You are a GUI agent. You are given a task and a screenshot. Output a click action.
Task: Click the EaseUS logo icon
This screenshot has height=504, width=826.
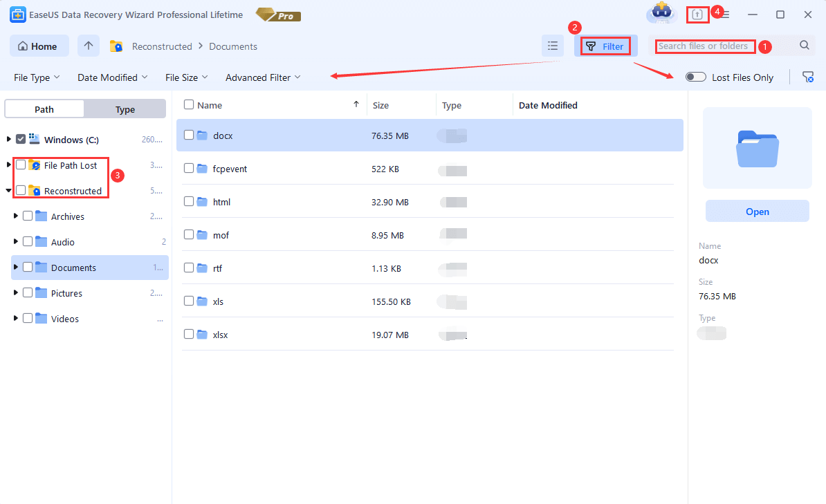pos(17,14)
